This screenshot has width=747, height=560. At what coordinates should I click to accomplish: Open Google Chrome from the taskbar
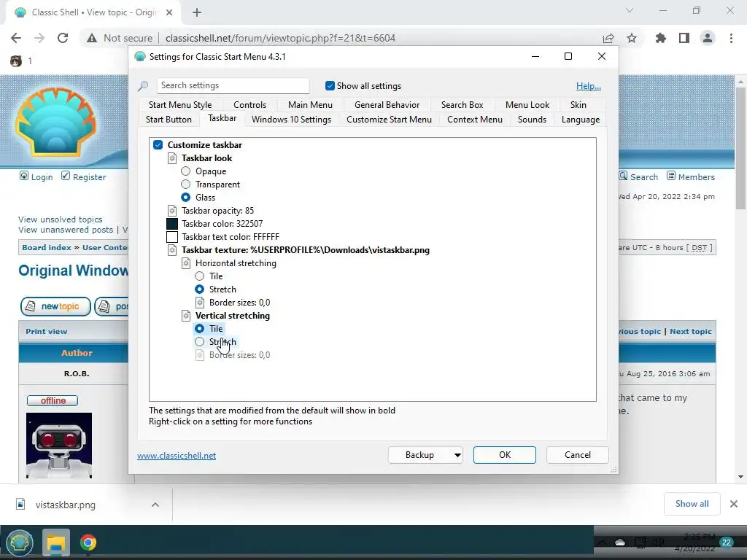coord(88,542)
